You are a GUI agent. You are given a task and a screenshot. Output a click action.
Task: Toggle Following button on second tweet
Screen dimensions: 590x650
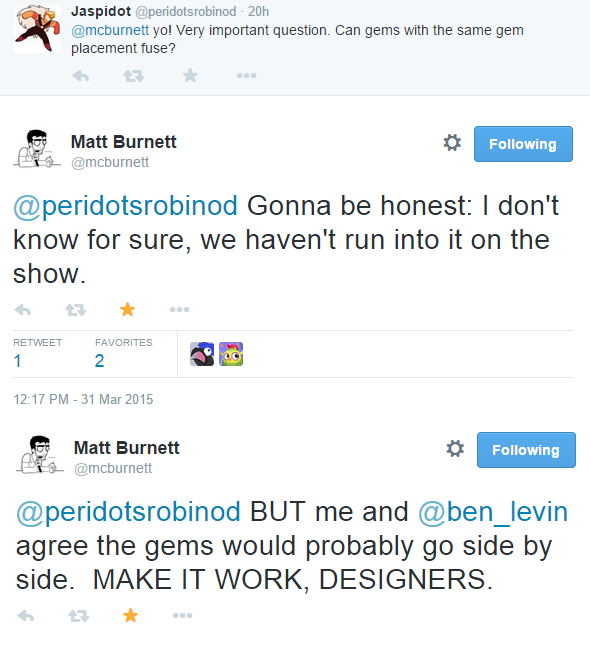click(x=526, y=450)
